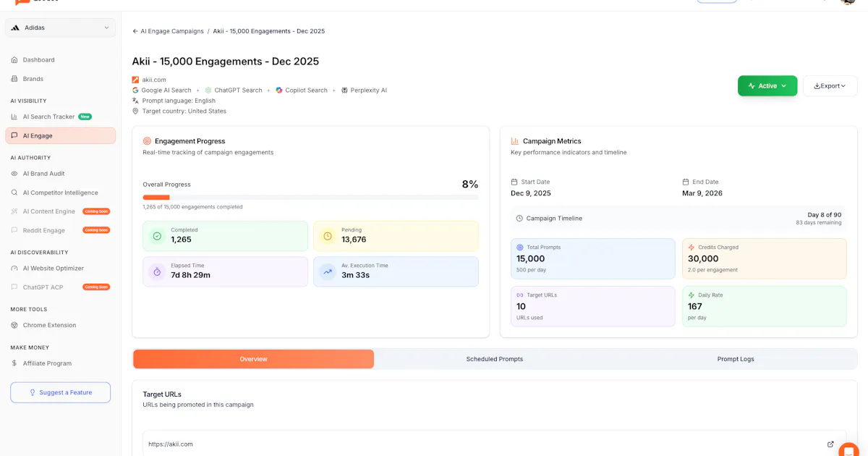
Task: Go back to AI Engage Campaigns
Action: pos(167,31)
